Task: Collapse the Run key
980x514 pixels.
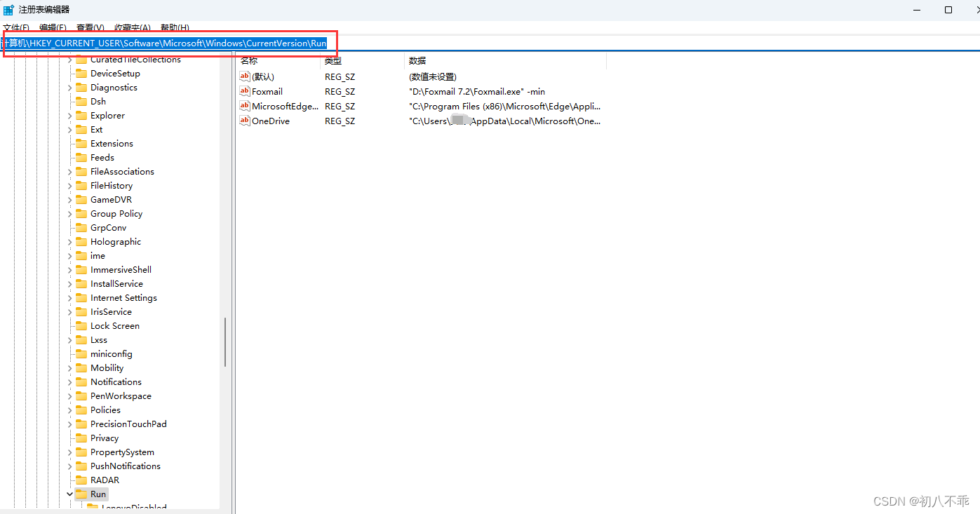Action: [69, 494]
